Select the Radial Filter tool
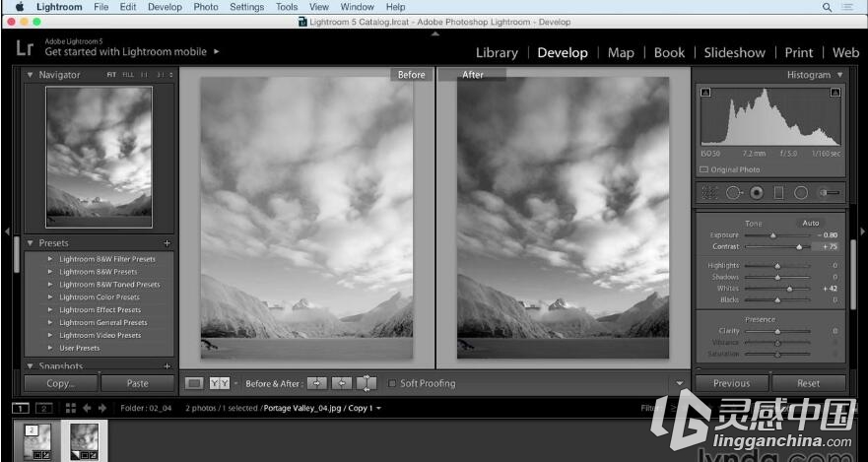The height and width of the screenshot is (462, 868). click(x=800, y=192)
